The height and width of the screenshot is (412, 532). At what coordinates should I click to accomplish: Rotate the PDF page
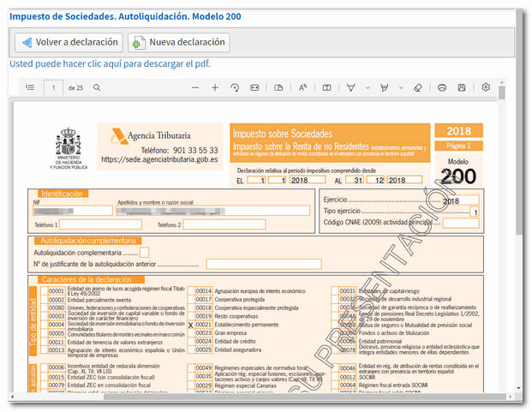(235, 87)
